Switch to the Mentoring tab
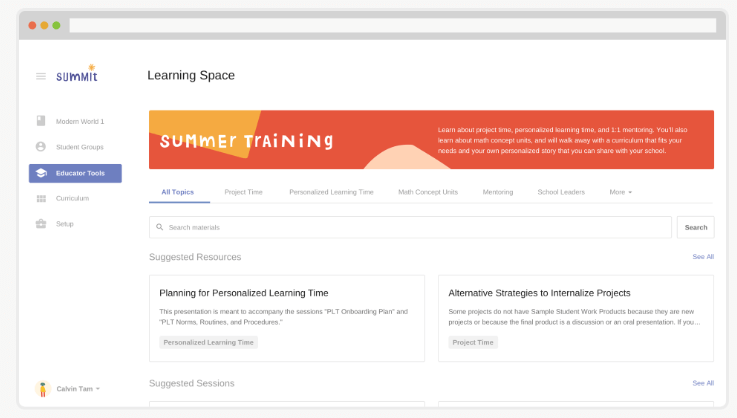The width and height of the screenshot is (737, 418). pos(498,192)
